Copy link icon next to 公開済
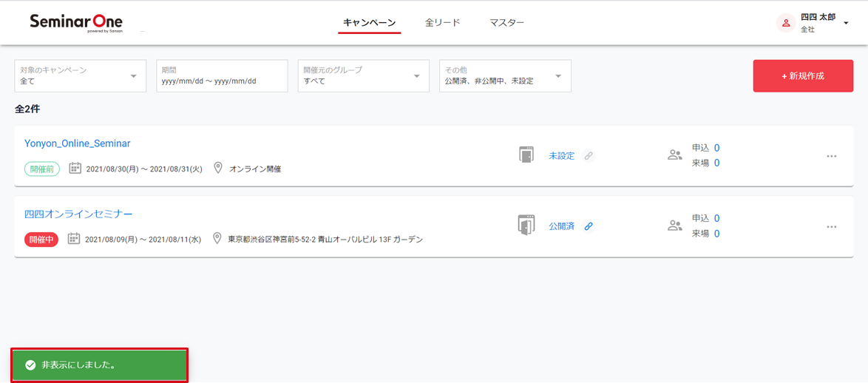The width and height of the screenshot is (868, 383). point(589,226)
